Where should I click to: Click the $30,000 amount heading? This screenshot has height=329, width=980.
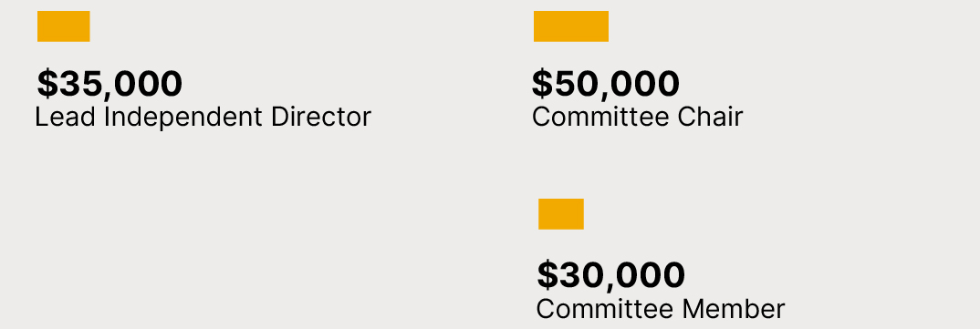(610, 274)
